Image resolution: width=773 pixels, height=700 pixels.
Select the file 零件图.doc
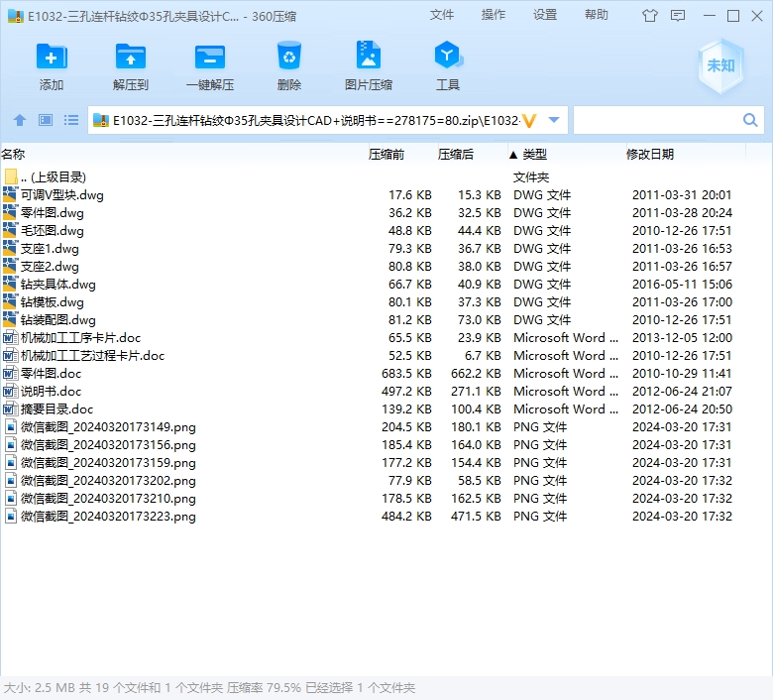click(51, 374)
